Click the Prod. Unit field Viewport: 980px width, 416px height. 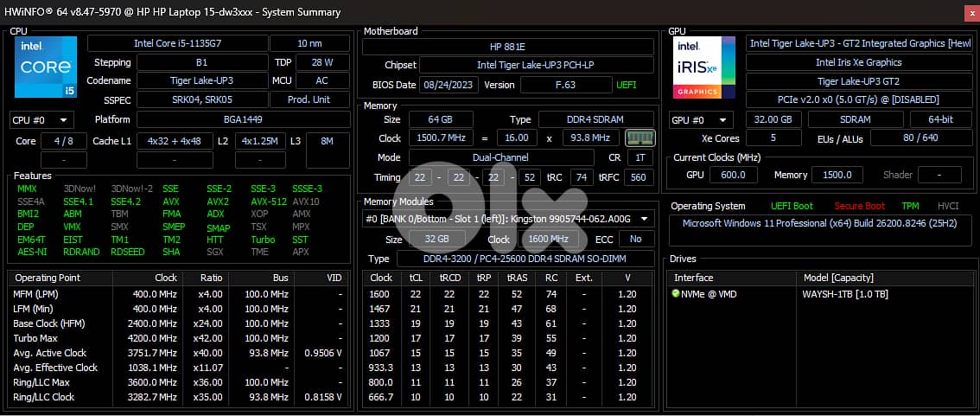click(x=309, y=100)
